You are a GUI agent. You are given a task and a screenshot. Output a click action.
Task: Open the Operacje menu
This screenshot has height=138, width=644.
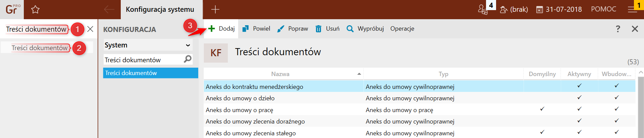coord(402,29)
